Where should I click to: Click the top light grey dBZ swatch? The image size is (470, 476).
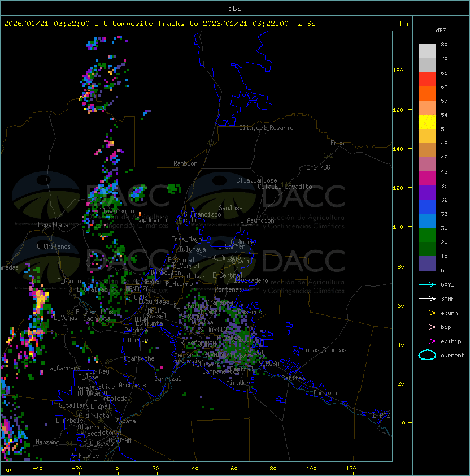point(427,51)
